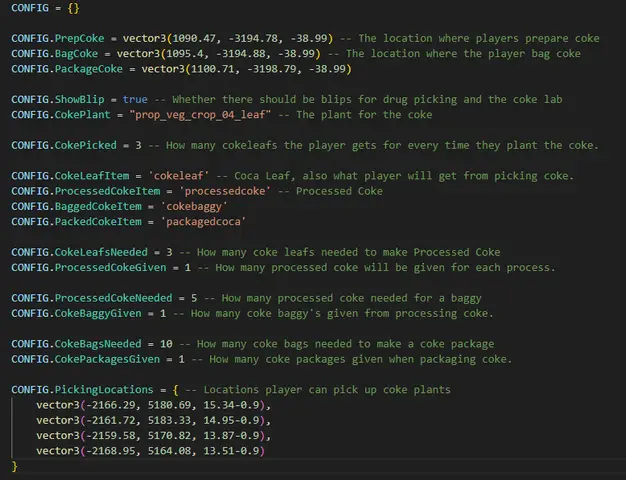The image size is (626, 480).
Task: Click on CONFIG.BagCoke identifier
Action: click(54, 54)
